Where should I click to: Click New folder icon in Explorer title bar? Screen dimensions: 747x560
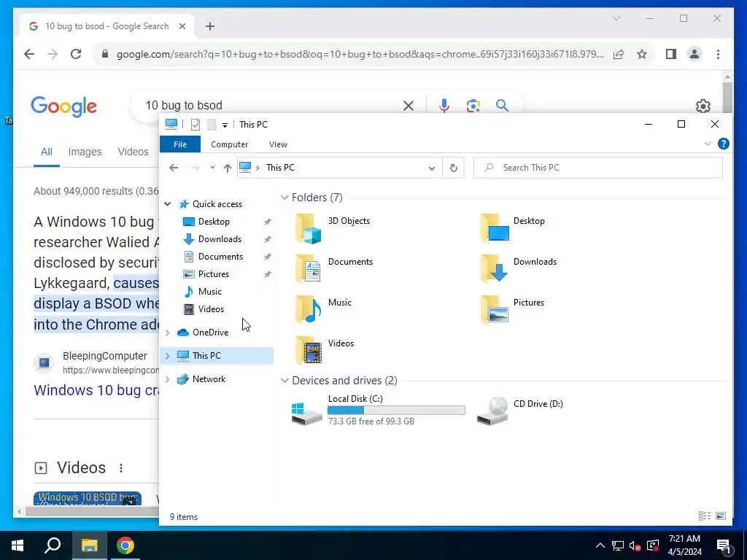pyautogui.click(x=212, y=125)
